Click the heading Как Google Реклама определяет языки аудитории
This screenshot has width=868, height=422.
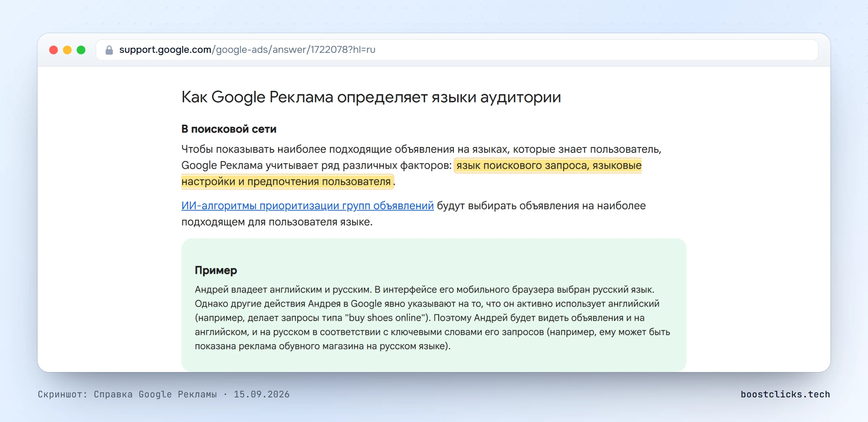(x=371, y=97)
